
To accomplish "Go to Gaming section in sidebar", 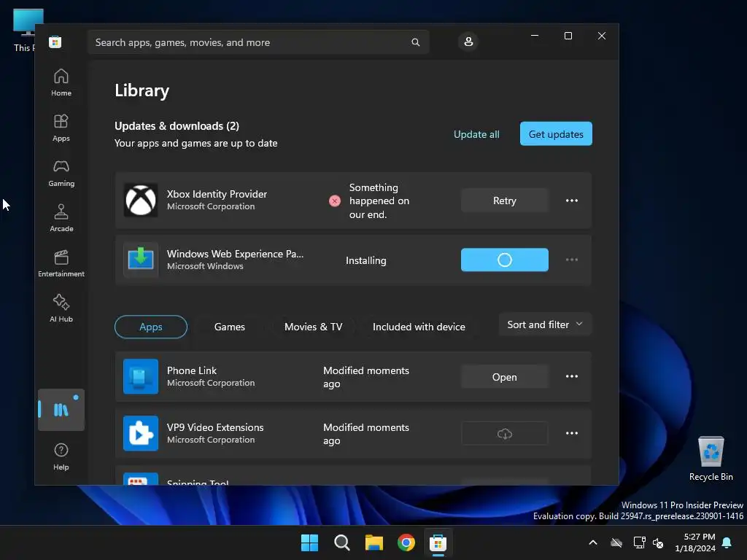I will pyautogui.click(x=61, y=173).
